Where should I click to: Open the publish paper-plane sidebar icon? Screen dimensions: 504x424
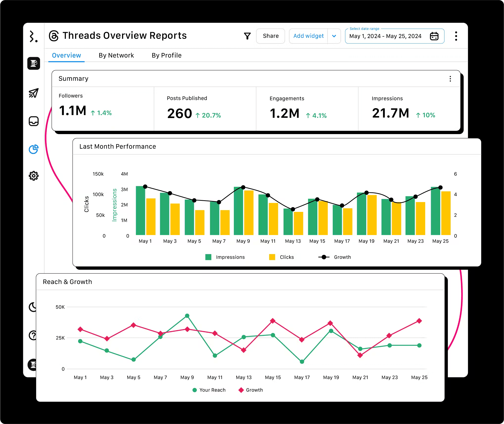point(34,93)
